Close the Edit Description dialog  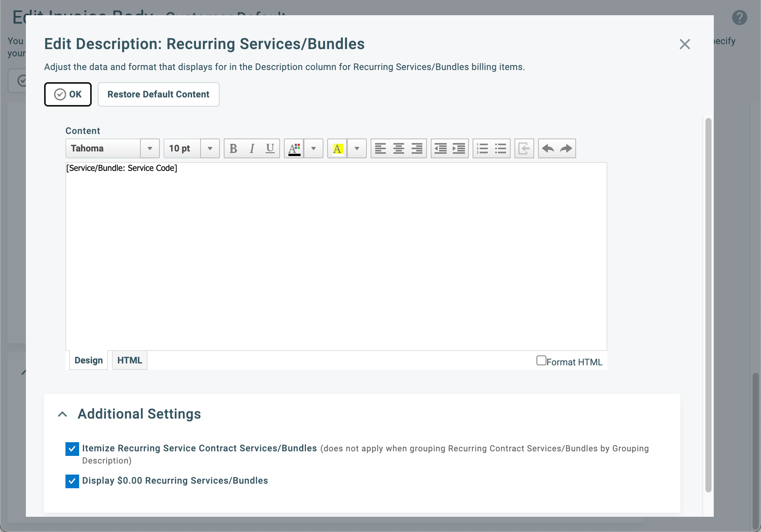[x=685, y=44]
